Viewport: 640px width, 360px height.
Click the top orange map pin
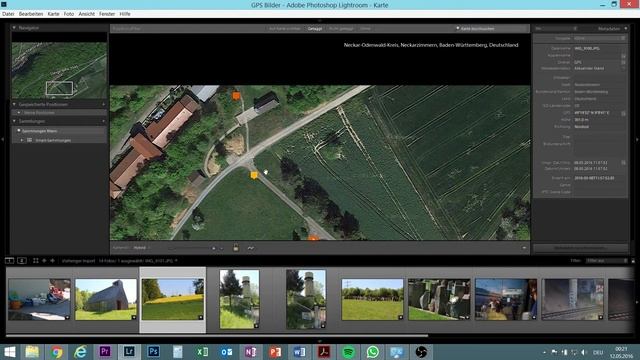(x=236, y=96)
